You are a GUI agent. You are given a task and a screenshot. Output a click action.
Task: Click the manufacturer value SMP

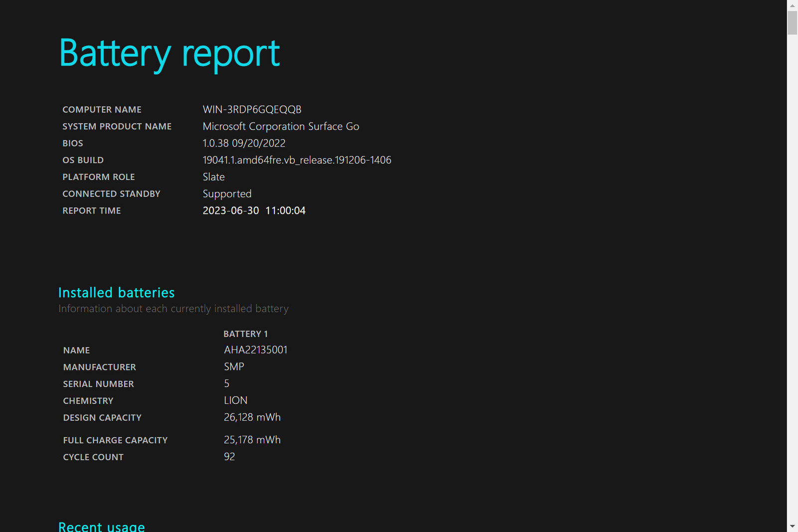[234, 367]
